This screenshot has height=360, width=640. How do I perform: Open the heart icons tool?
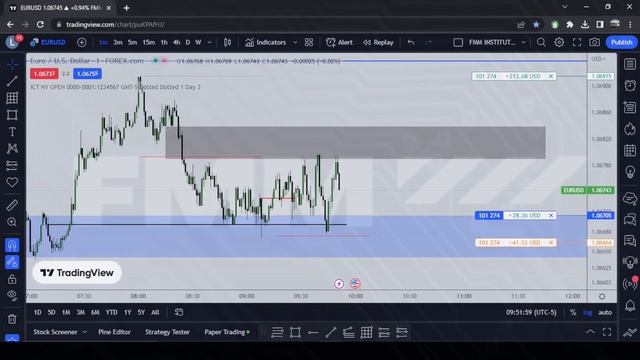12,182
